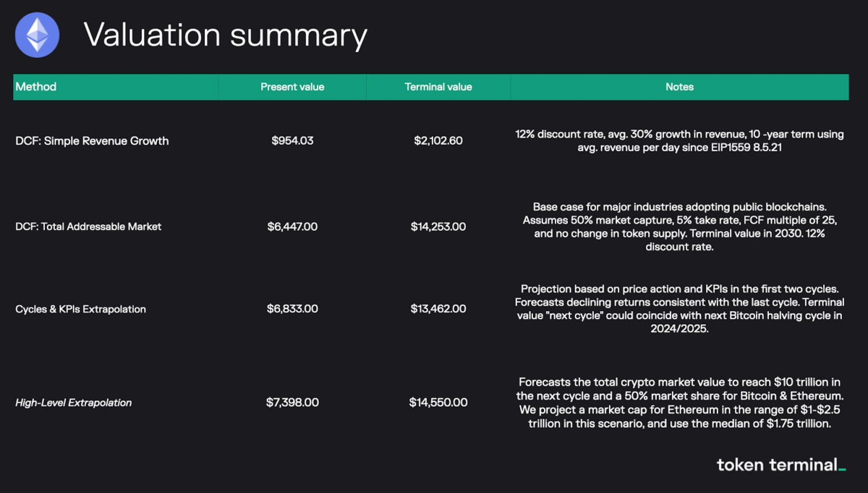Image resolution: width=868 pixels, height=493 pixels.
Task: Select DCF: Total Addressable Market row label
Action: click(x=88, y=227)
